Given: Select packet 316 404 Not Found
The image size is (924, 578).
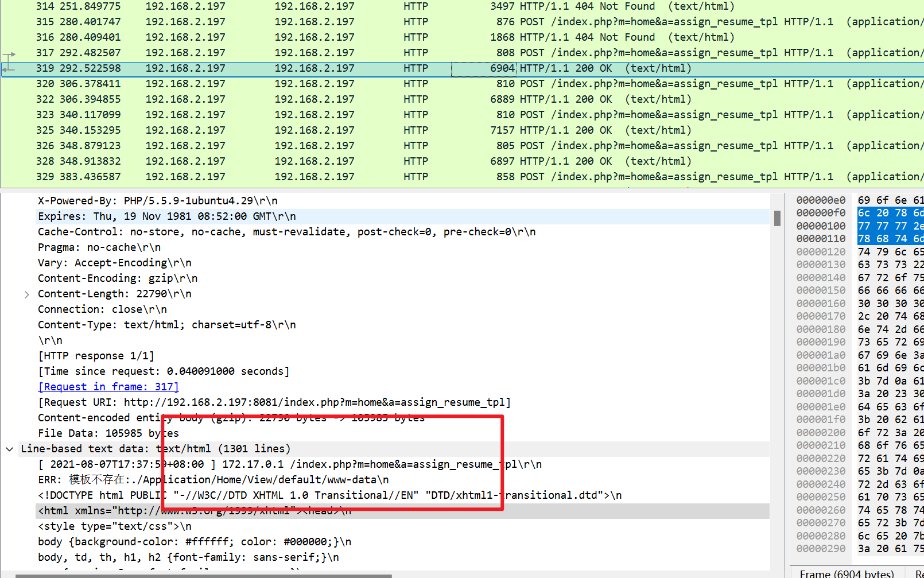Looking at the screenshot, I should click(462, 37).
